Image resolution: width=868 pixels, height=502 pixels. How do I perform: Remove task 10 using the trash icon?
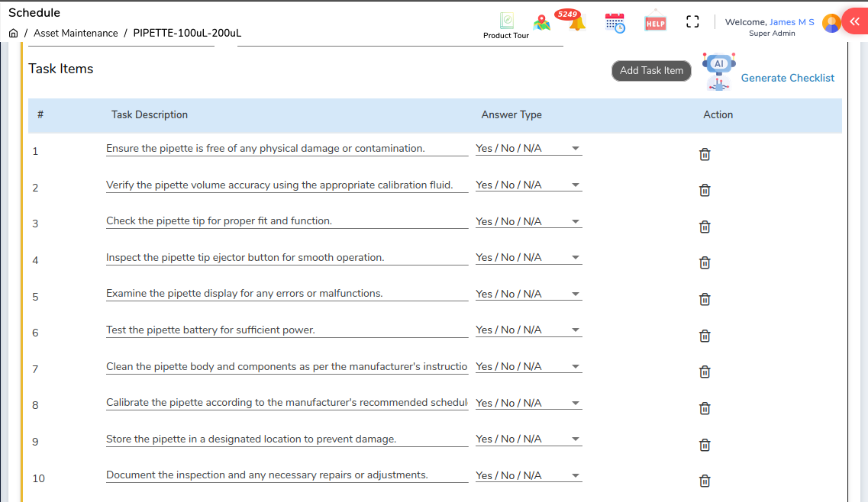pyautogui.click(x=705, y=481)
